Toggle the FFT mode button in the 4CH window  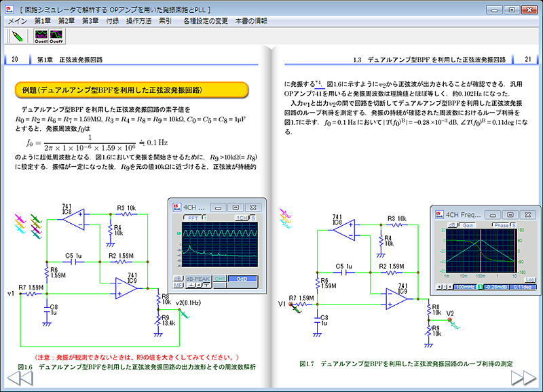(x=193, y=218)
